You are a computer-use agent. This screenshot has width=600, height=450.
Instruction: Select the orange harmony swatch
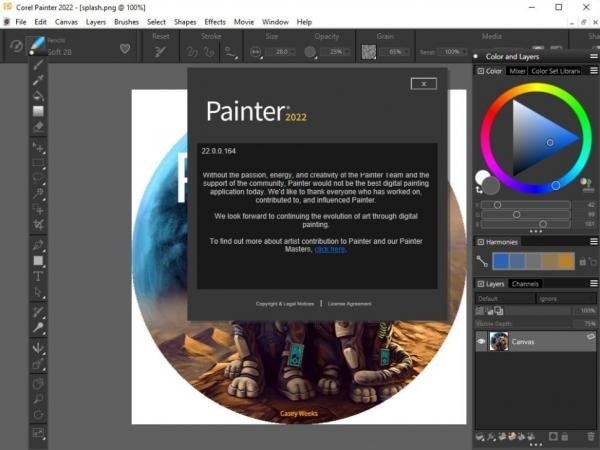[x=567, y=262]
